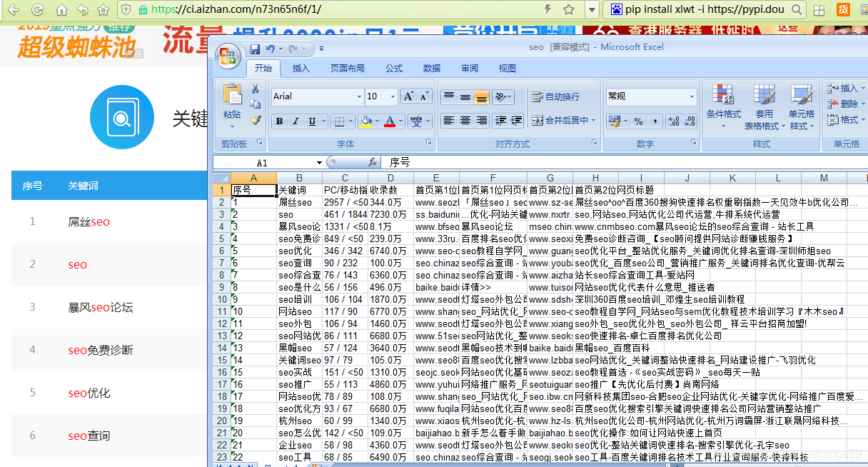Viewport: 868px width, 467px height.
Task: Decrease font size with small A icon
Action: (425, 96)
